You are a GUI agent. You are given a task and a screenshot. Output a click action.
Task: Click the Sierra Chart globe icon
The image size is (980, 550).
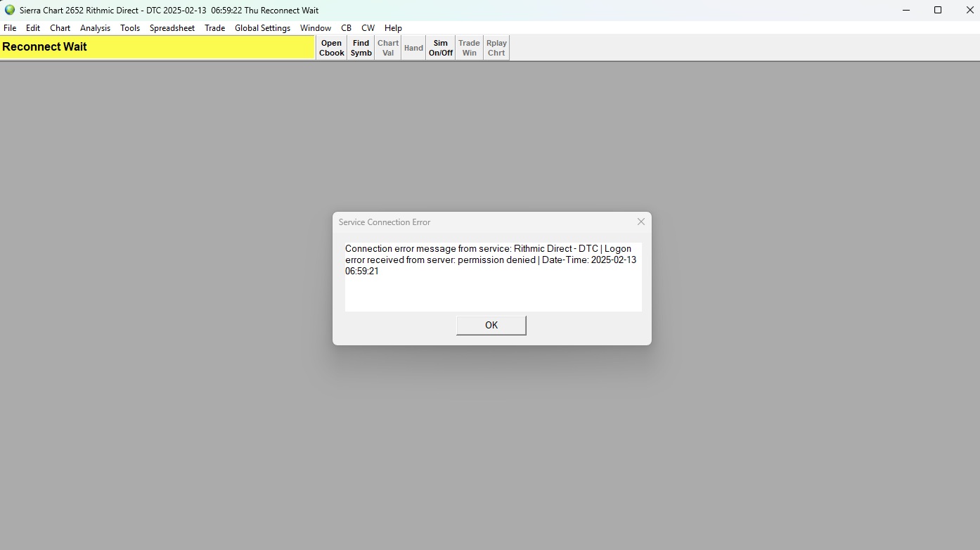[10, 10]
